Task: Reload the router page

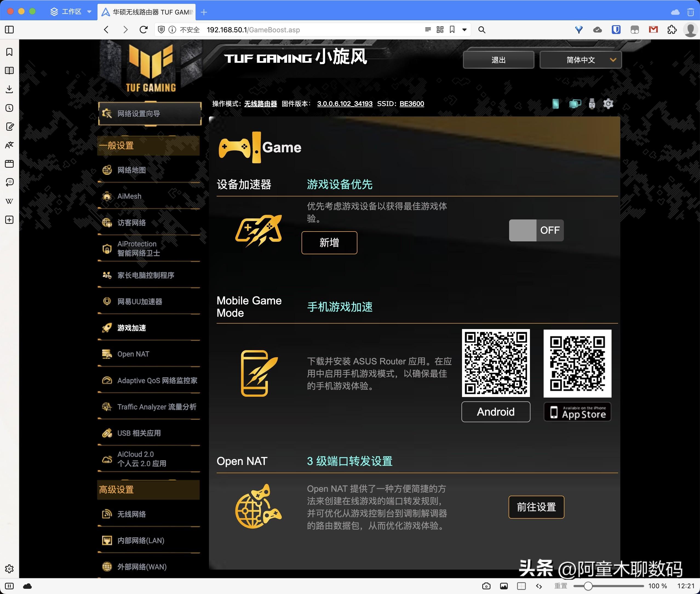Action: (x=144, y=30)
